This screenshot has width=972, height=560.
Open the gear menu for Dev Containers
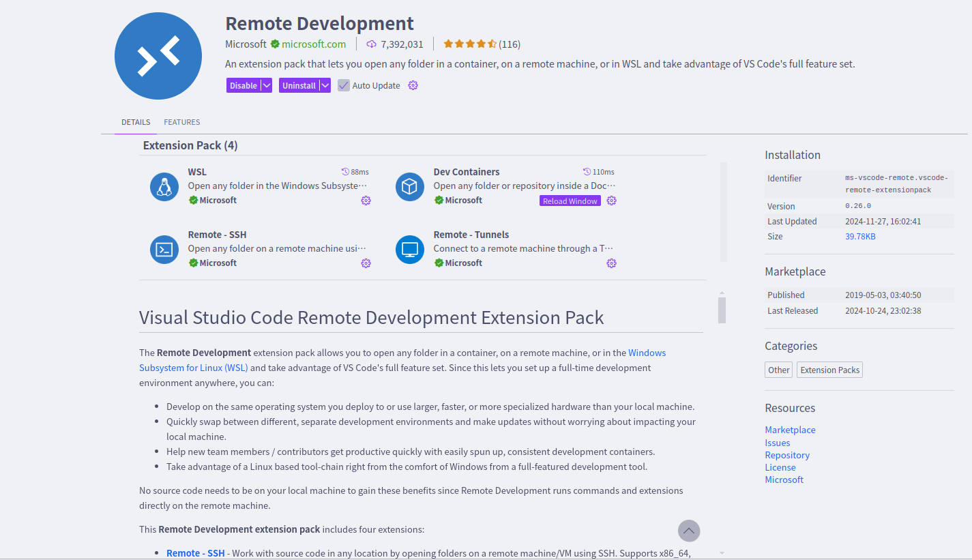click(611, 201)
